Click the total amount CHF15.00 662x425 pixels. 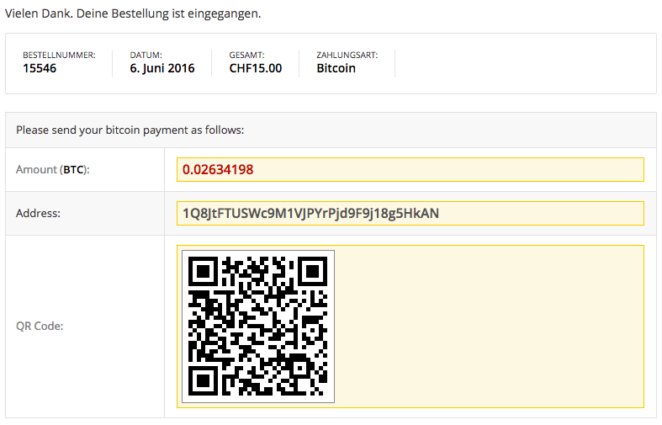pos(256,69)
